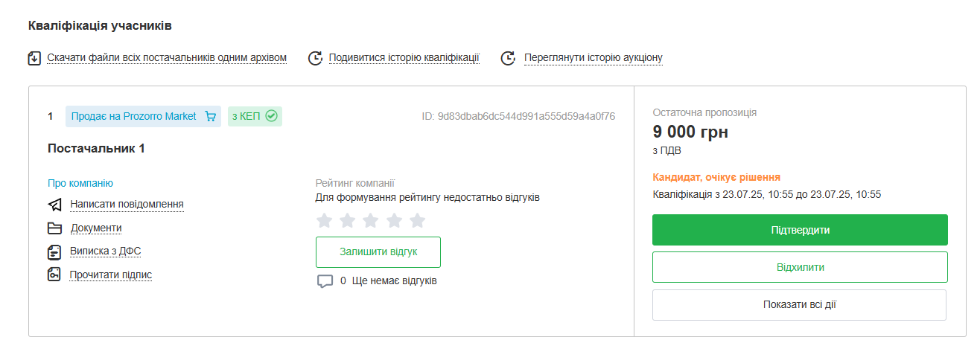Open Скачати файли всіх постачальників одним архівом

tap(167, 58)
